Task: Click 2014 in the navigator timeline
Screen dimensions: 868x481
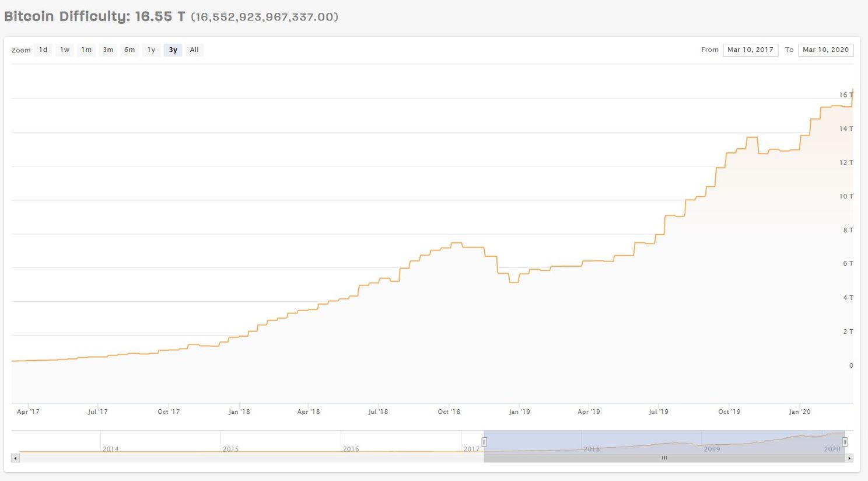Action: 110,449
